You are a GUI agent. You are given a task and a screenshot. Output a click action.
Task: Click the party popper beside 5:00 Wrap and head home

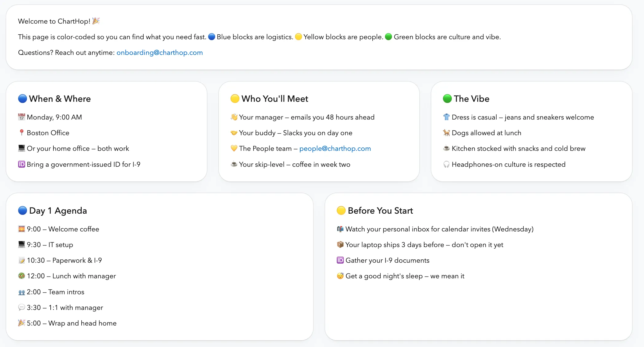(21, 323)
